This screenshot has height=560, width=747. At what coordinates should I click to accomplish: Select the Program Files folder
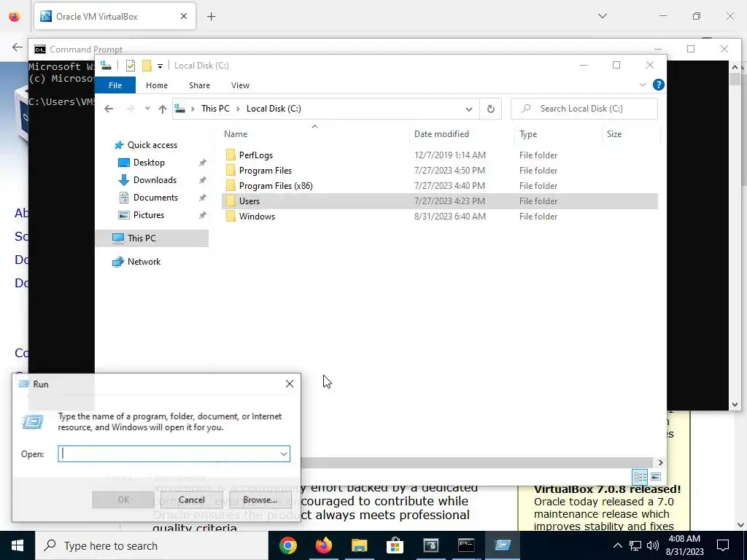click(x=266, y=171)
